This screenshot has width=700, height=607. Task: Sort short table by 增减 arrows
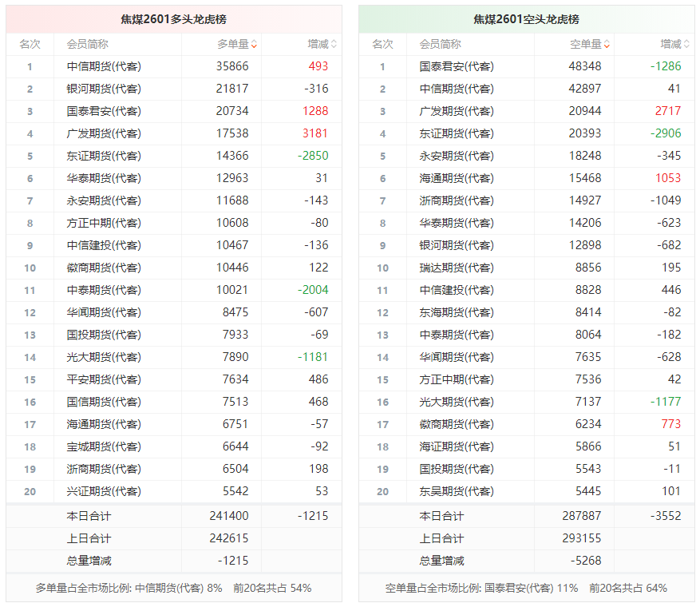pos(686,44)
